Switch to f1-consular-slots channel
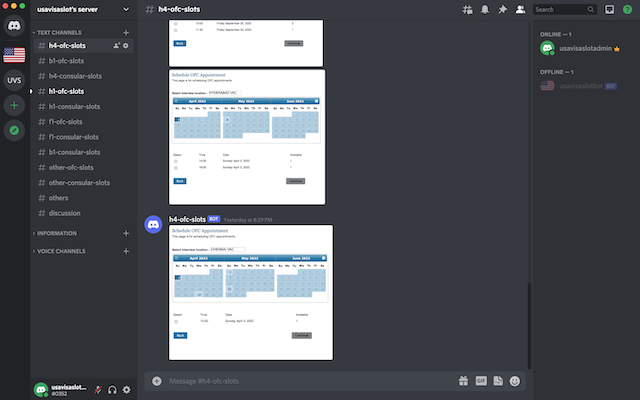 pyautogui.click(x=83, y=137)
